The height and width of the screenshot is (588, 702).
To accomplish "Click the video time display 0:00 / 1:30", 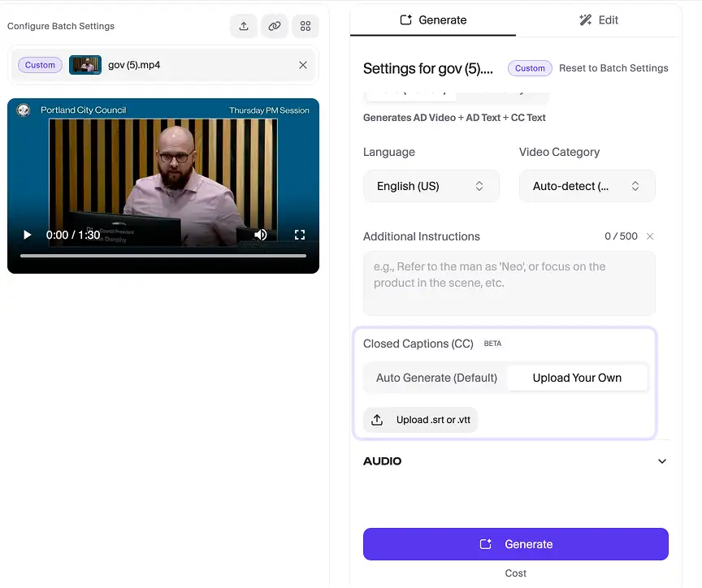I will (73, 235).
